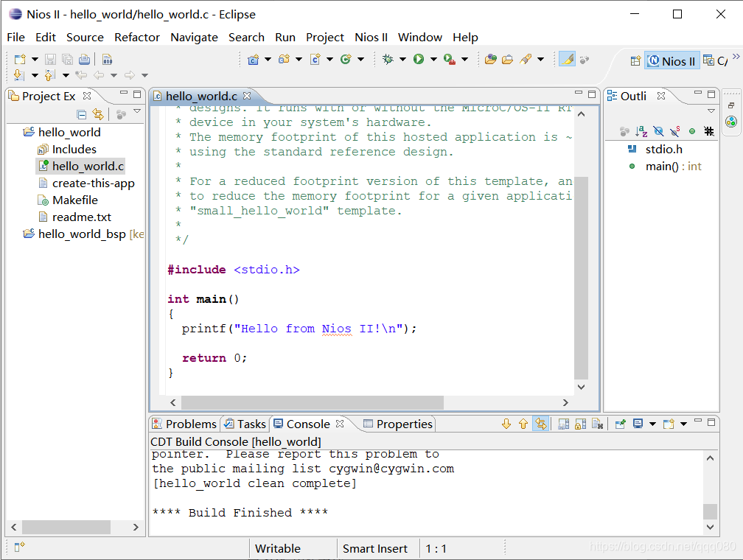Viewport: 743px width, 560px height.
Task: Toggle Hide Fields in Outline view
Action: pos(658,131)
